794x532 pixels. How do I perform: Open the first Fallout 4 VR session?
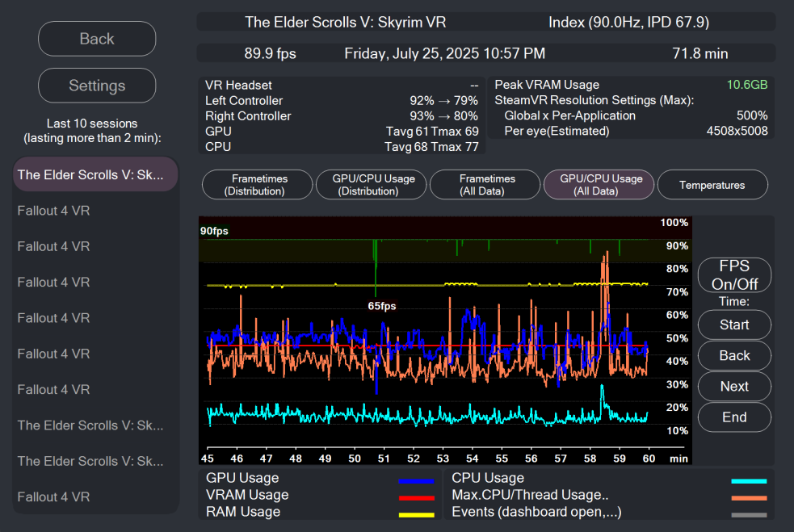coord(96,211)
